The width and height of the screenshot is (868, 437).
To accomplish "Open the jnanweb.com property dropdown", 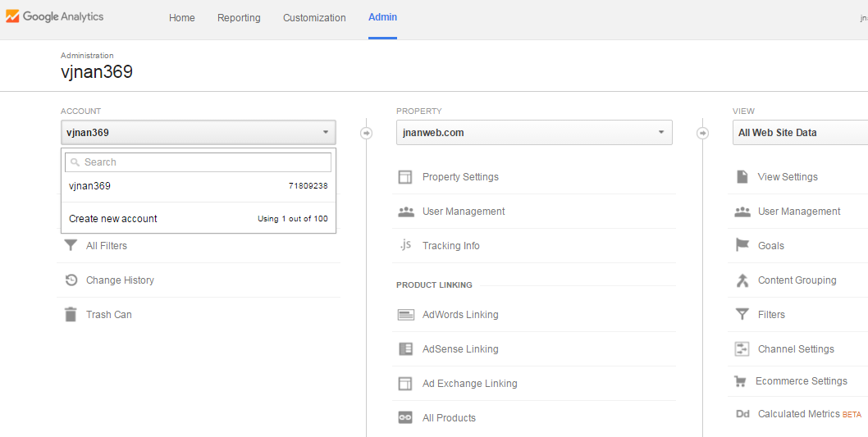I will [x=534, y=133].
